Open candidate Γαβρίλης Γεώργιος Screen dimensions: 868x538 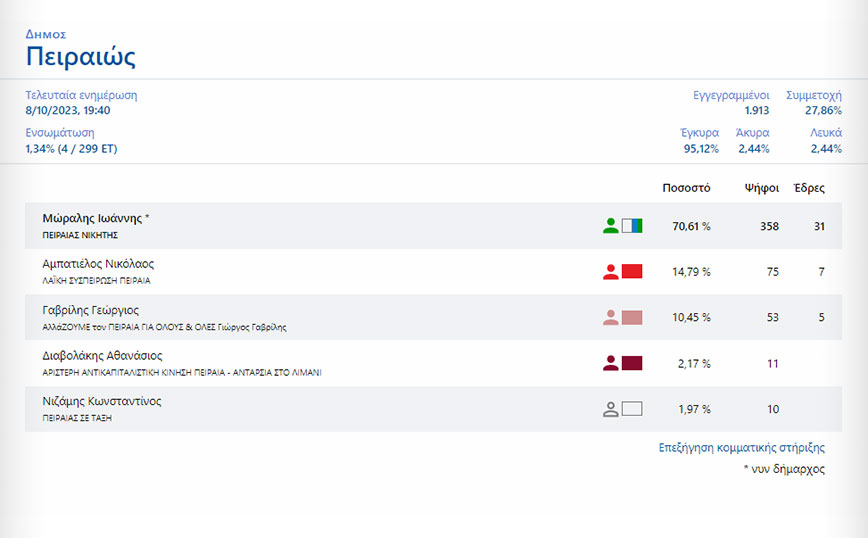[90, 310]
